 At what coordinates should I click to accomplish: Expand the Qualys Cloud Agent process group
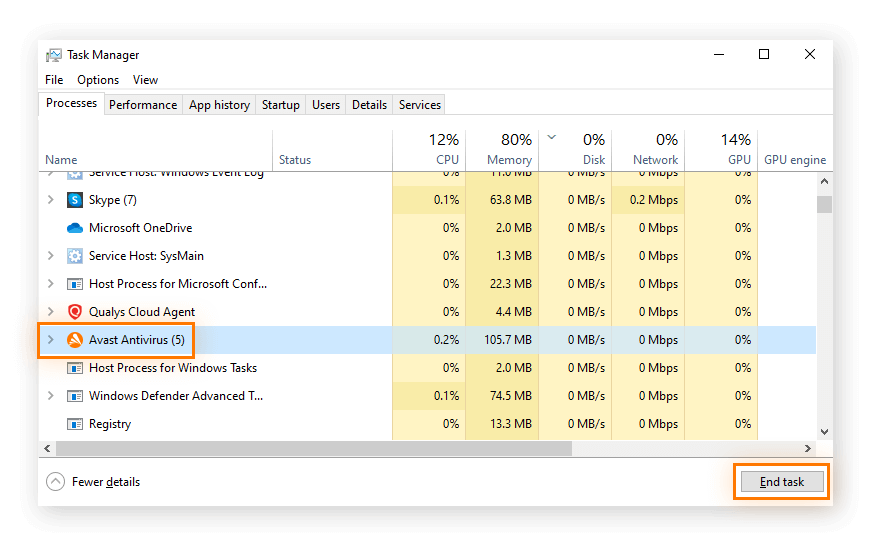coord(51,312)
